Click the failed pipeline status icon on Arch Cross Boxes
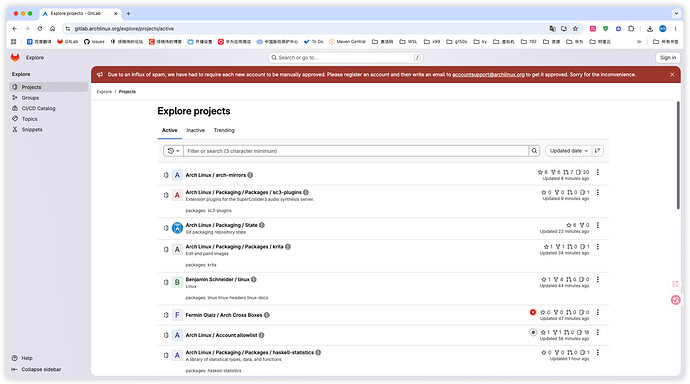690x384 pixels. [x=533, y=312]
